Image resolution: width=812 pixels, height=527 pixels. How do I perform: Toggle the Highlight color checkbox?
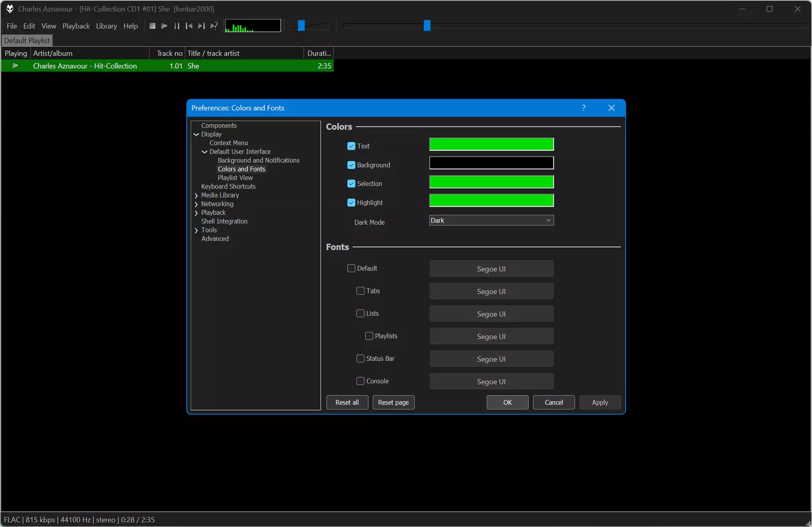(351, 203)
